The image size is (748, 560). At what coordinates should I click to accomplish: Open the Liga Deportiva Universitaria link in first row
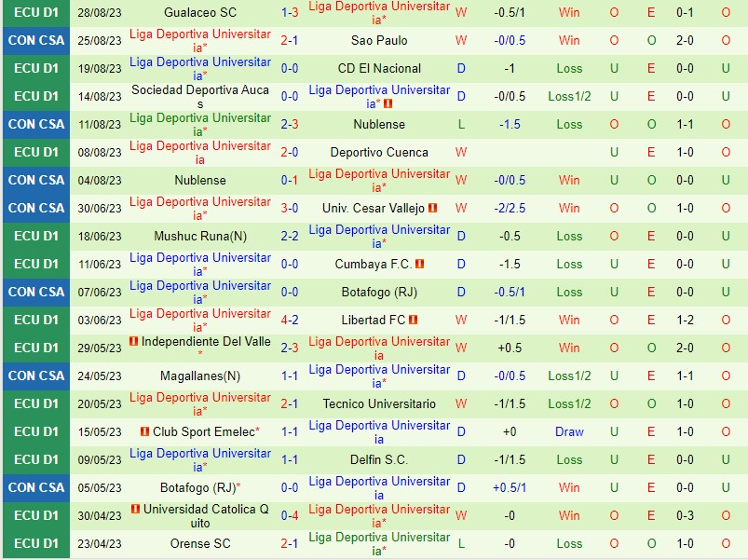[x=379, y=13]
